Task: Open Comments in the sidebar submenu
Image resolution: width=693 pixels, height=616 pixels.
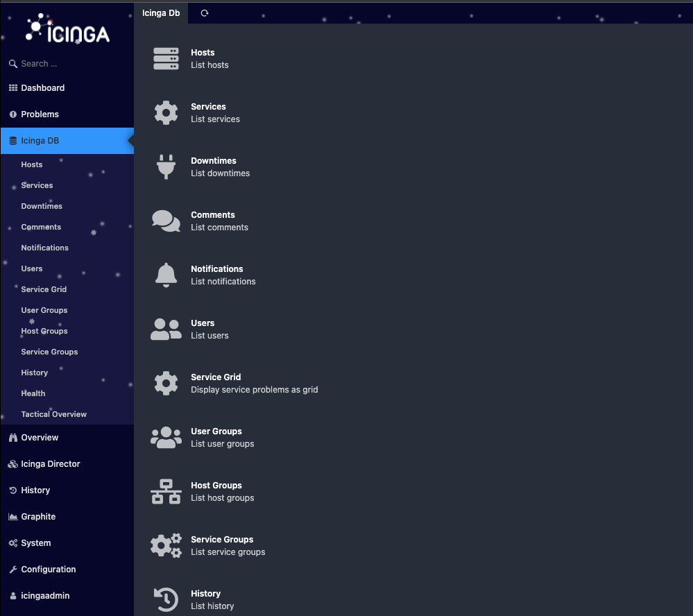Action: 41,227
